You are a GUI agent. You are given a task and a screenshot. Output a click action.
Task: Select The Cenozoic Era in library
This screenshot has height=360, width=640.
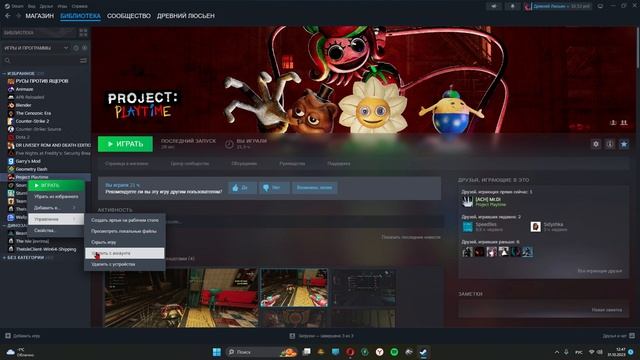point(33,113)
